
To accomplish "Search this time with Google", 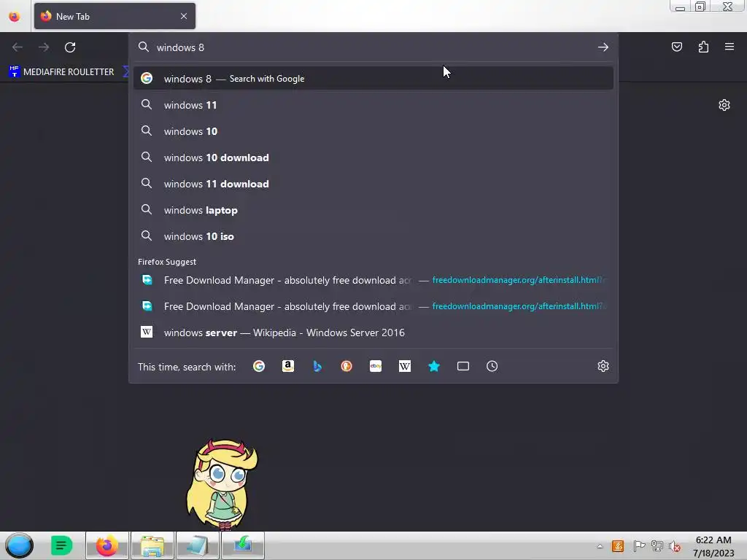I will 259,366.
